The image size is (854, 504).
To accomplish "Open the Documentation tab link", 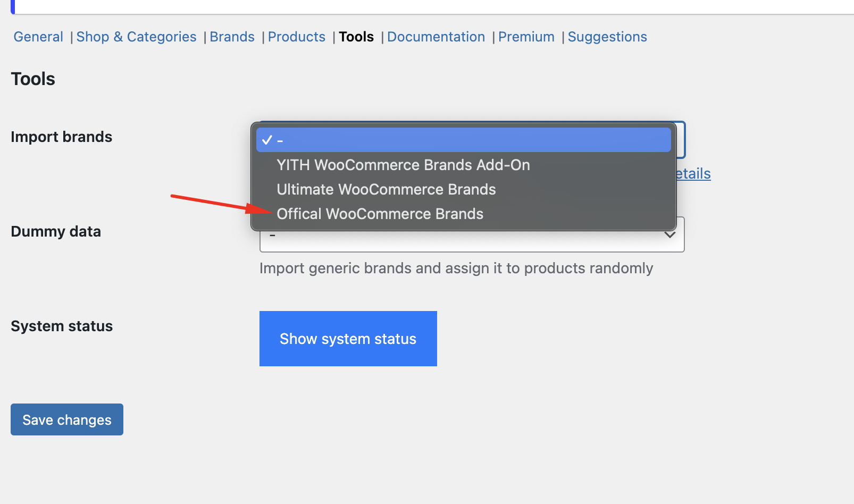I will point(436,37).
